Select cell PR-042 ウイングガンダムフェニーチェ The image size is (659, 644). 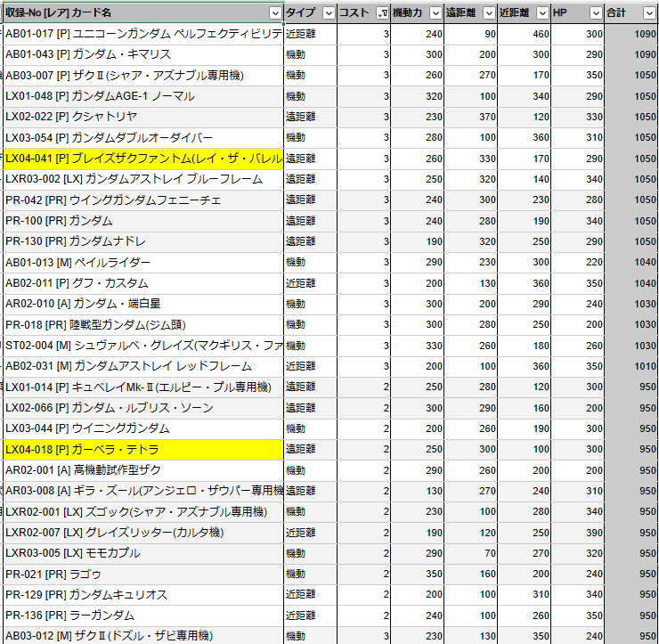point(142,200)
